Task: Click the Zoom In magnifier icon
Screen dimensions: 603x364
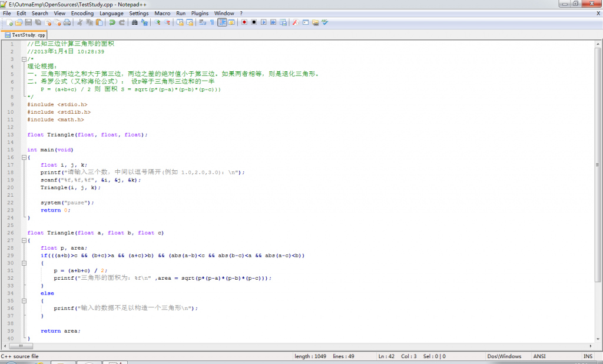Action: (x=157, y=22)
